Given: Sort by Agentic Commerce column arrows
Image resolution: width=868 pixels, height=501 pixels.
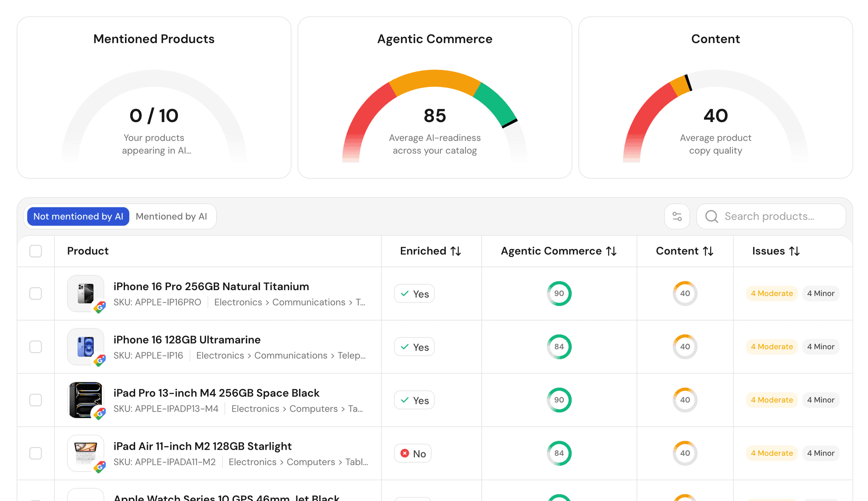Looking at the screenshot, I should click(x=611, y=251).
